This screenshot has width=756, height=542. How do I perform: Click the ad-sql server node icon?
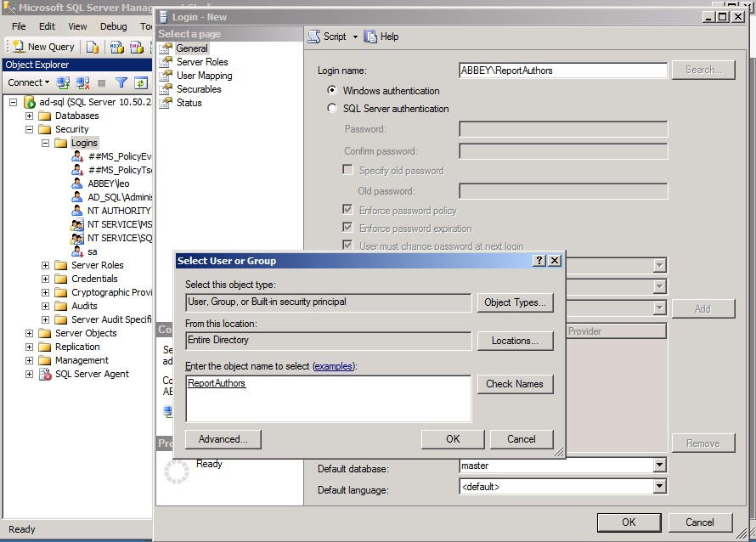click(30, 102)
